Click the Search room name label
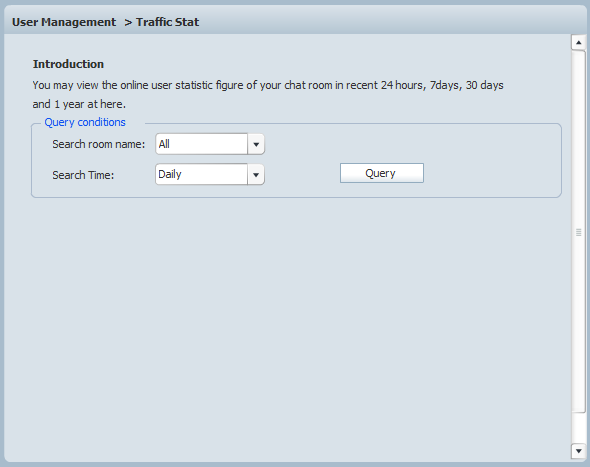The height and width of the screenshot is (467, 590). click(99, 144)
